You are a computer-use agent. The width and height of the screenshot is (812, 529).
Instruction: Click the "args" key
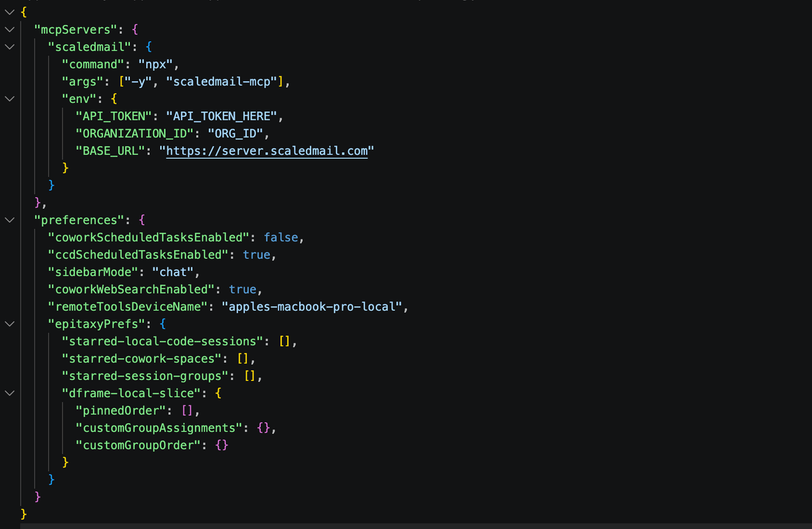82,81
